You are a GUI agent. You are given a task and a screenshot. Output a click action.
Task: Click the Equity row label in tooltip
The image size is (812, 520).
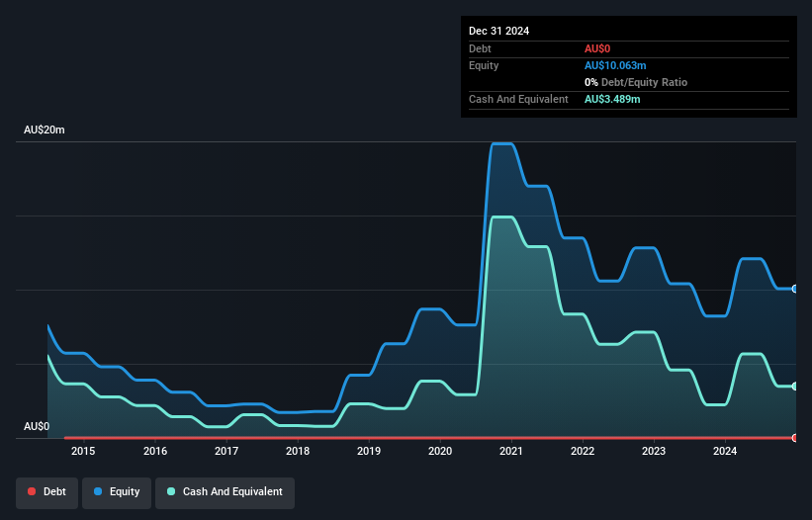tap(484, 65)
